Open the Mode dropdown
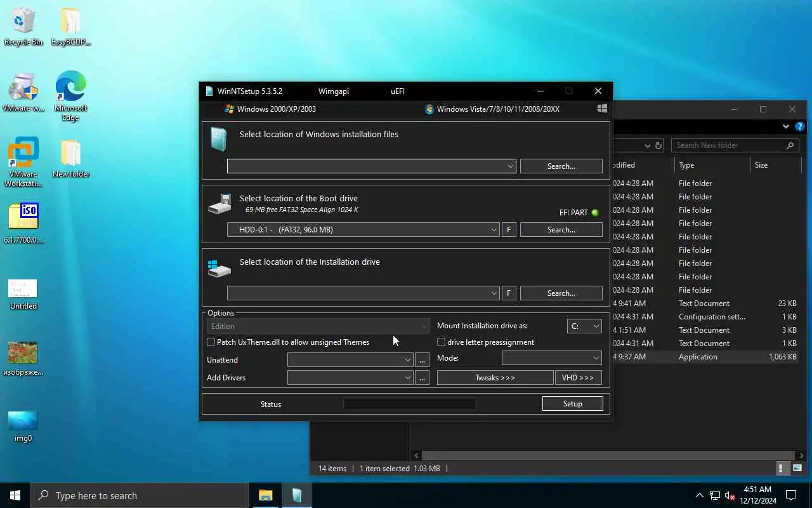Image resolution: width=812 pixels, height=508 pixels. tap(551, 358)
